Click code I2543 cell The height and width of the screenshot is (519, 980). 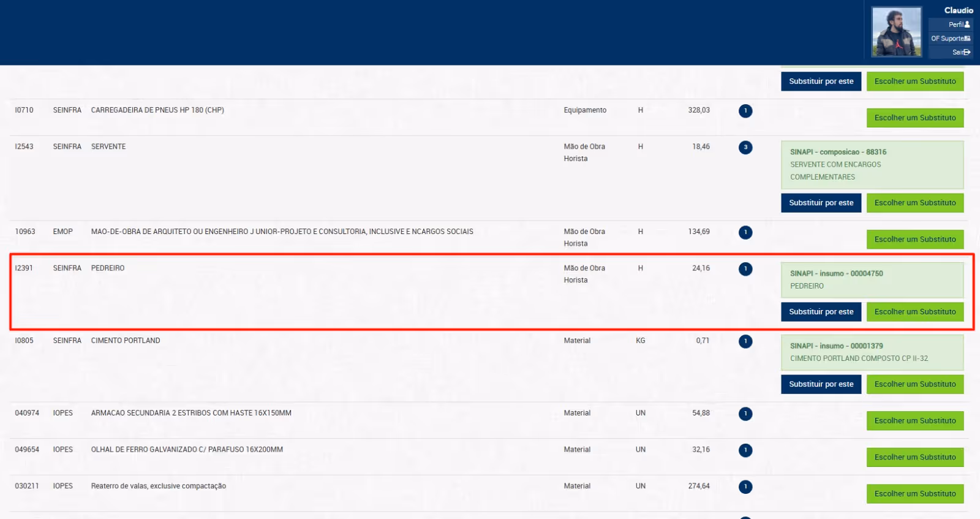coord(24,146)
